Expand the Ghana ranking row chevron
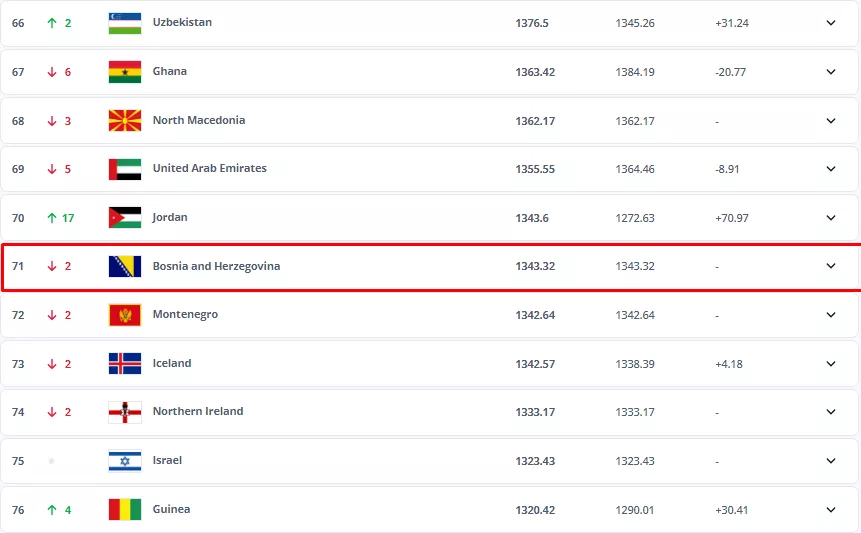This screenshot has width=861, height=533. click(x=830, y=72)
